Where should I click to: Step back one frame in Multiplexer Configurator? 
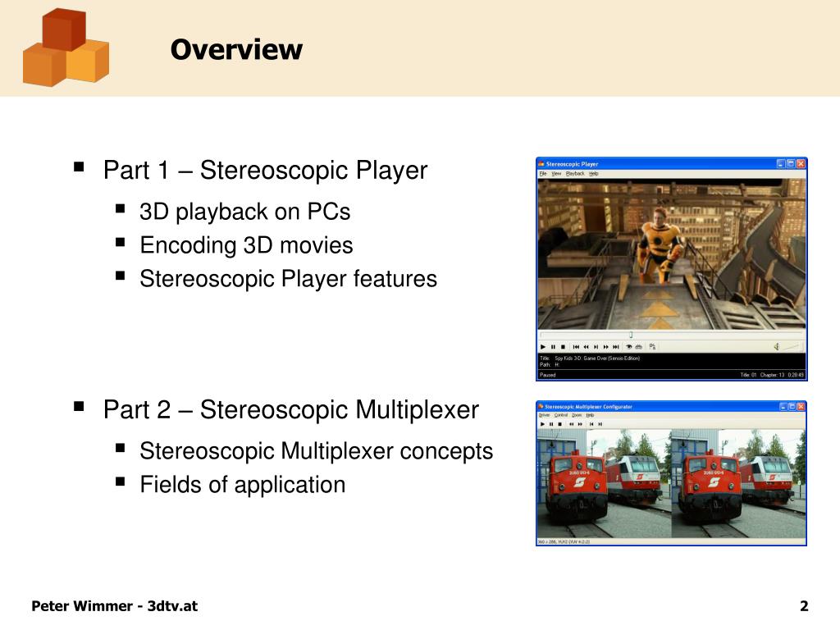pos(591,424)
